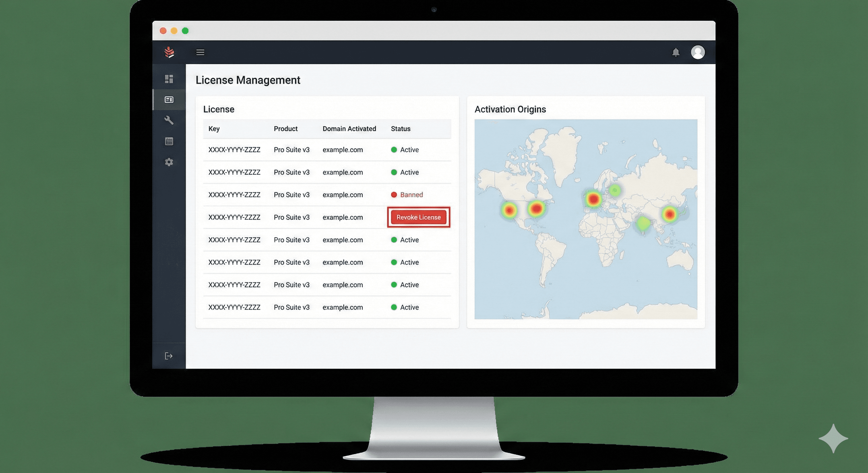The width and height of the screenshot is (868, 473).
Task: Open the Reports list icon in sidebar
Action: (x=169, y=141)
